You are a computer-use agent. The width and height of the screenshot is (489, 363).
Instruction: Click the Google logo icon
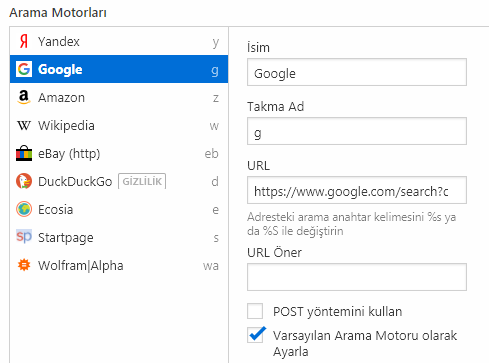(x=24, y=69)
